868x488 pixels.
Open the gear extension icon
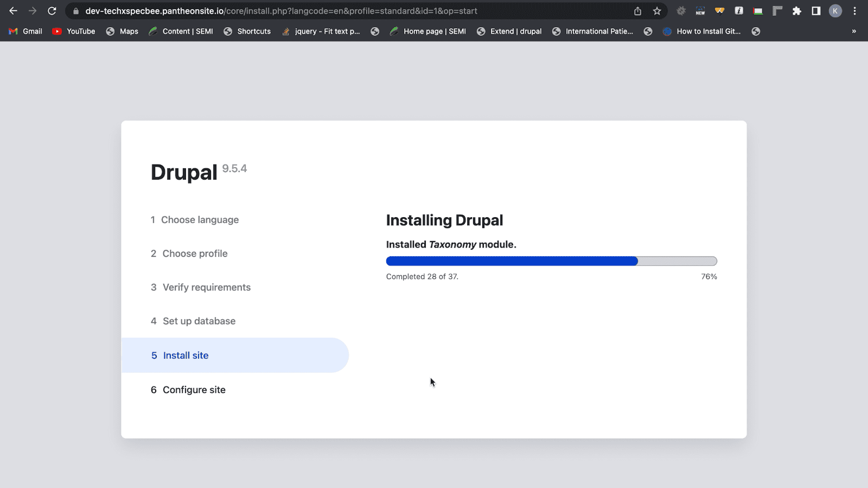point(681,11)
